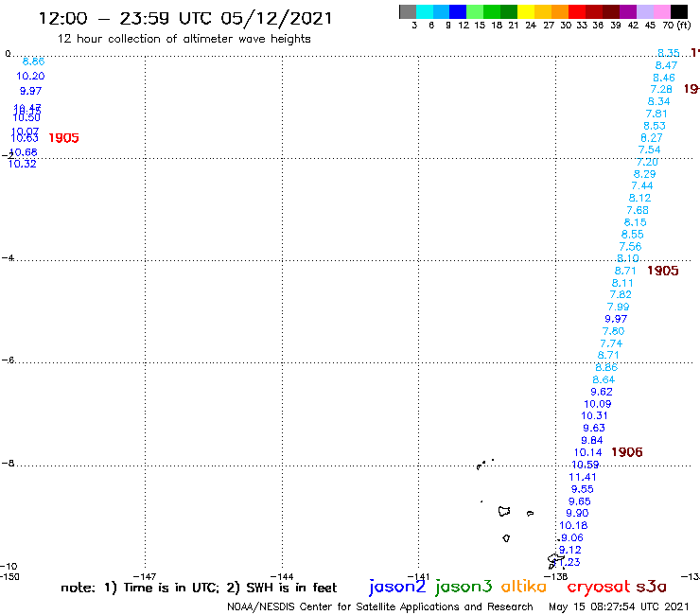The height and width of the screenshot is (615, 700).
Task: Click the wave height value '7.28'
Action: point(661,89)
